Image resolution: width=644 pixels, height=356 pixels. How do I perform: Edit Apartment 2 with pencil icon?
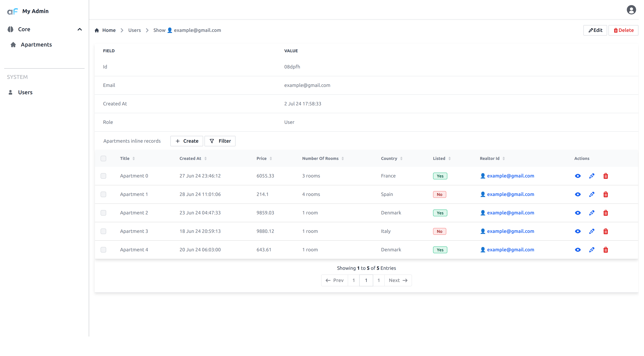tap(591, 213)
